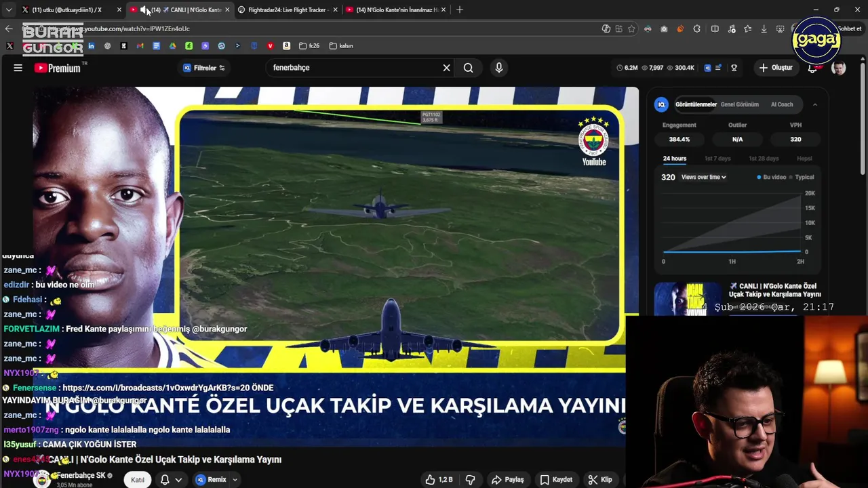The height and width of the screenshot is (488, 868).
Task: Open the browser downloads arrow icon
Action: click(764, 29)
